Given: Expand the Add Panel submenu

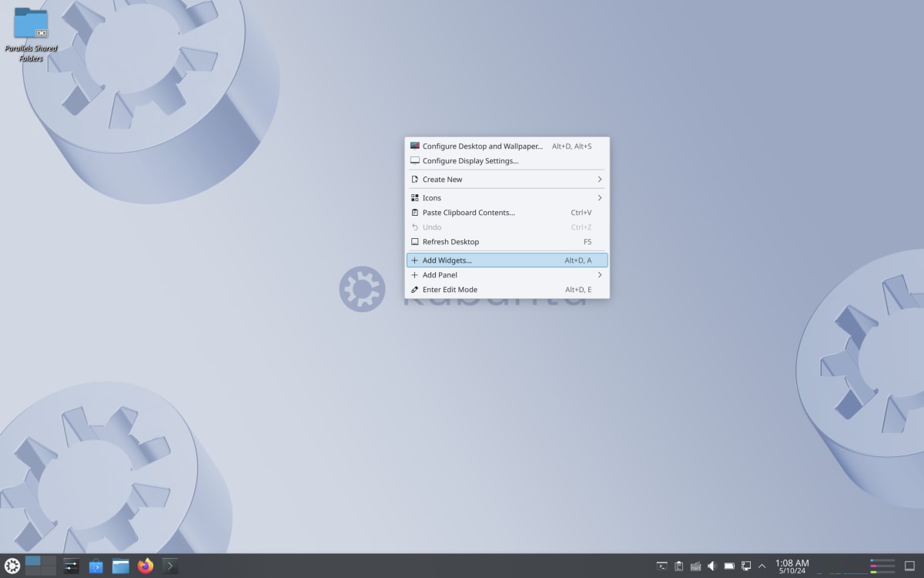Looking at the screenshot, I should (507, 275).
